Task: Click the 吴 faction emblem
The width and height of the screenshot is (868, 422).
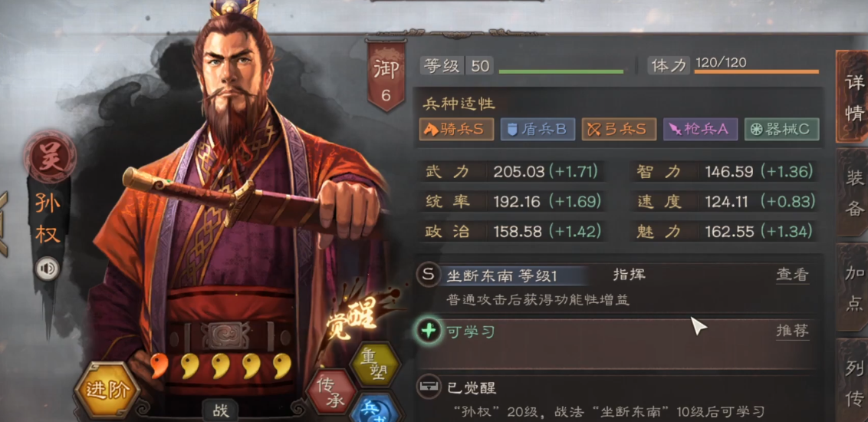Action: [50, 154]
